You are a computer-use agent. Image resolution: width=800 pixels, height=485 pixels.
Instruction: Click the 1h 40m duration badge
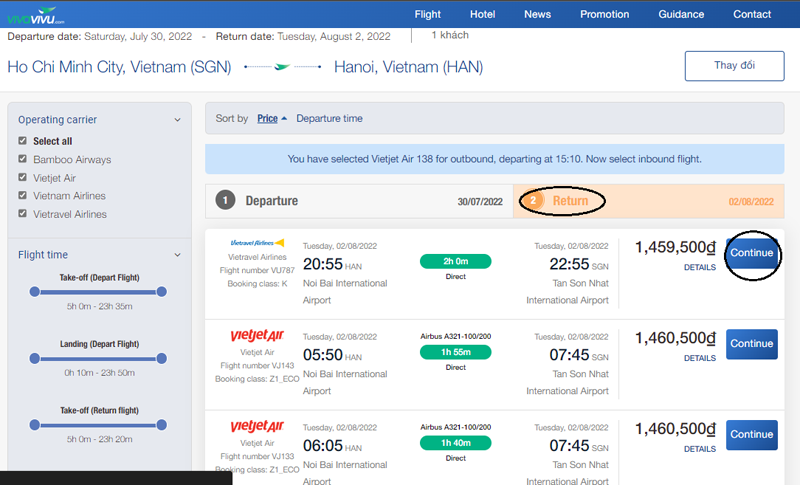(456, 443)
